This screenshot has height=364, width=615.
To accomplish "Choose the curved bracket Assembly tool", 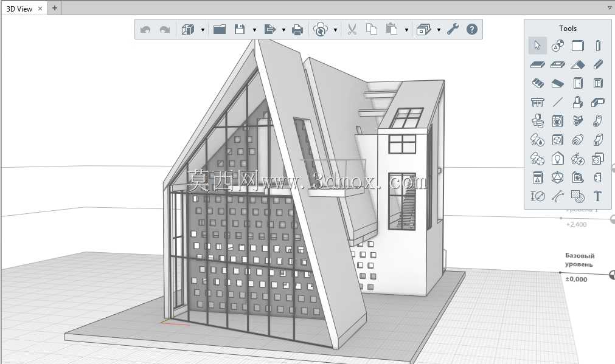I will click(x=598, y=177).
